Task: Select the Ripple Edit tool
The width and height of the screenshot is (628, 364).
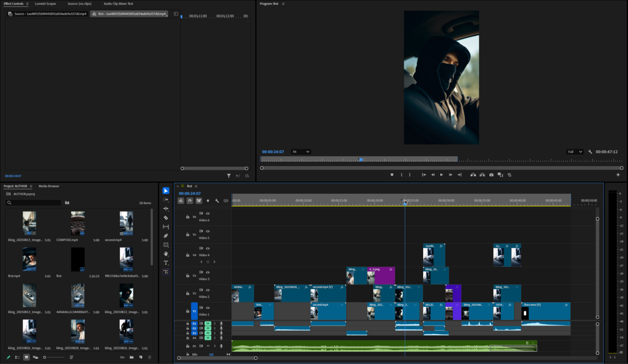Action: (166, 209)
